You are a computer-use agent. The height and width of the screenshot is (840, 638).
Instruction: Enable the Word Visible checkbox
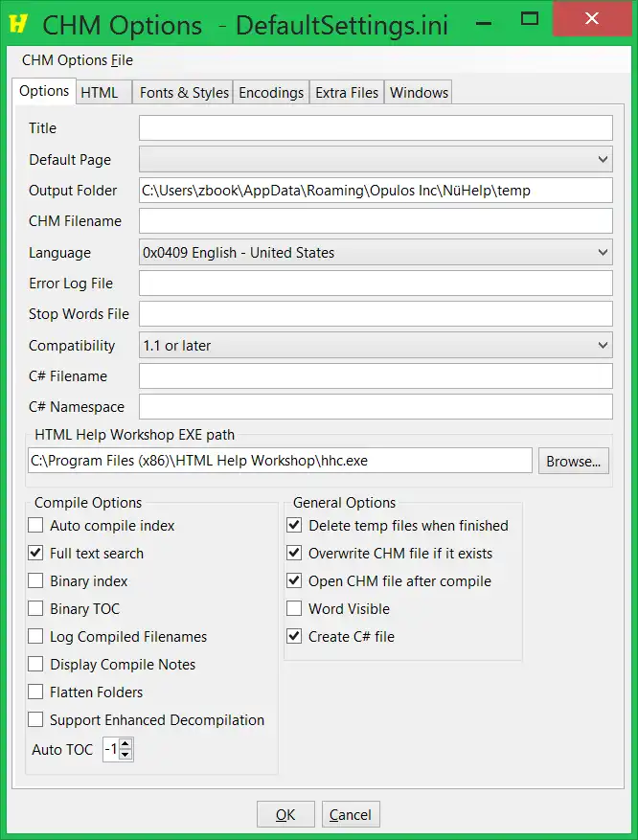click(x=294, y=608)
